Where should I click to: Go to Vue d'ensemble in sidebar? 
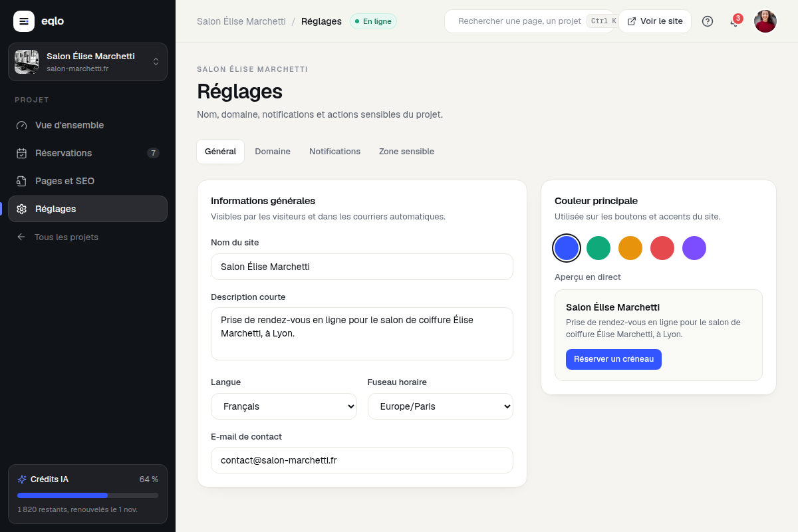88,125
